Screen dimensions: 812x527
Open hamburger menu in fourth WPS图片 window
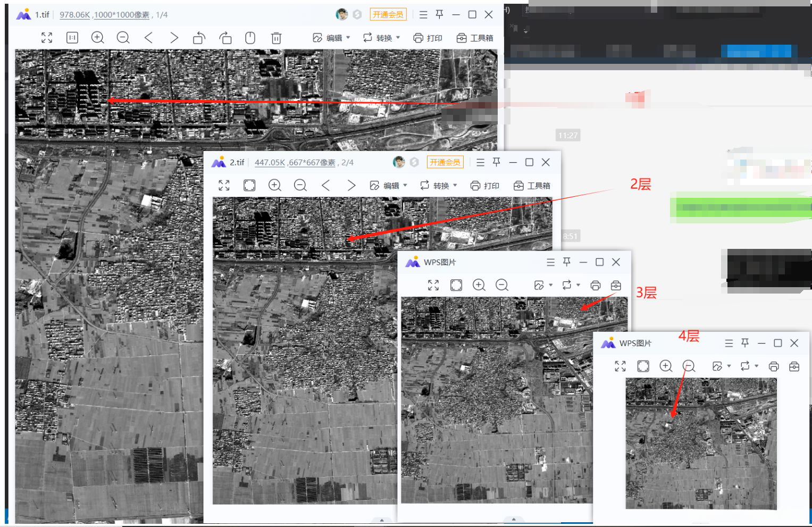click(x=729, y=344)
